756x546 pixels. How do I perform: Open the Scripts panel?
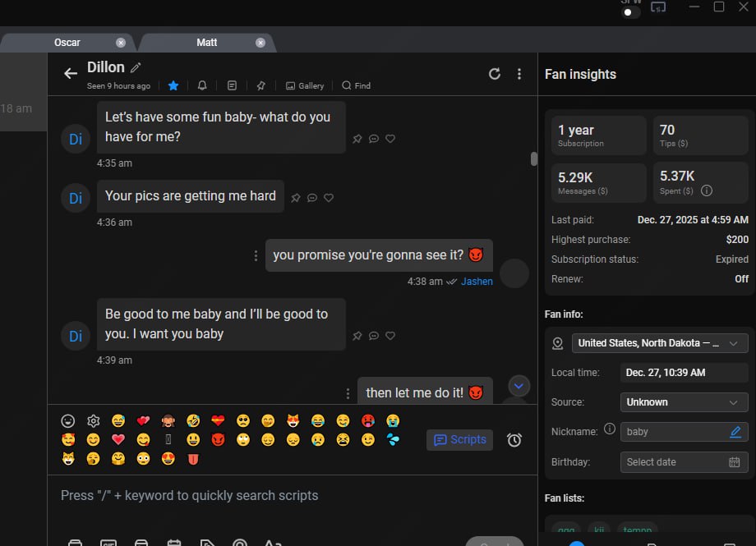[459, 439]
